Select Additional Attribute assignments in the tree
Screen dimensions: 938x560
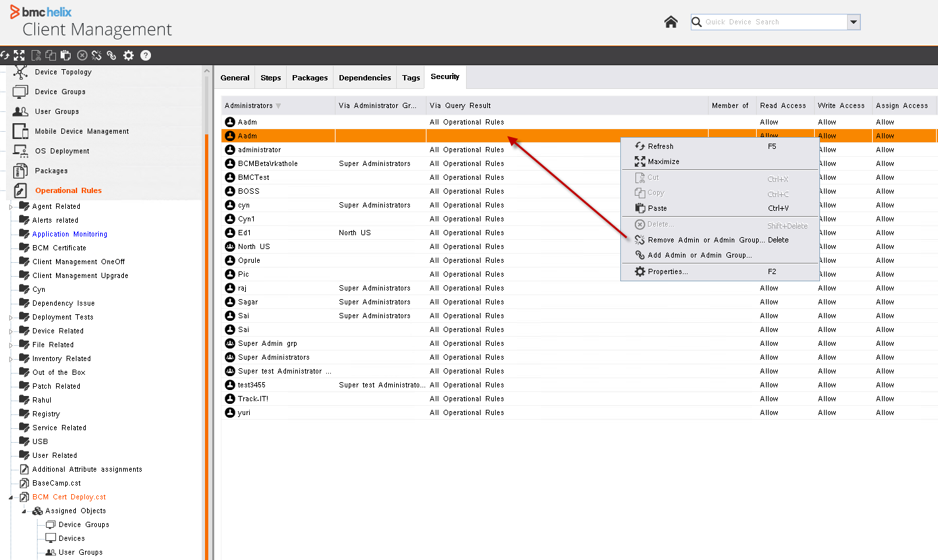tap(87, 469)
